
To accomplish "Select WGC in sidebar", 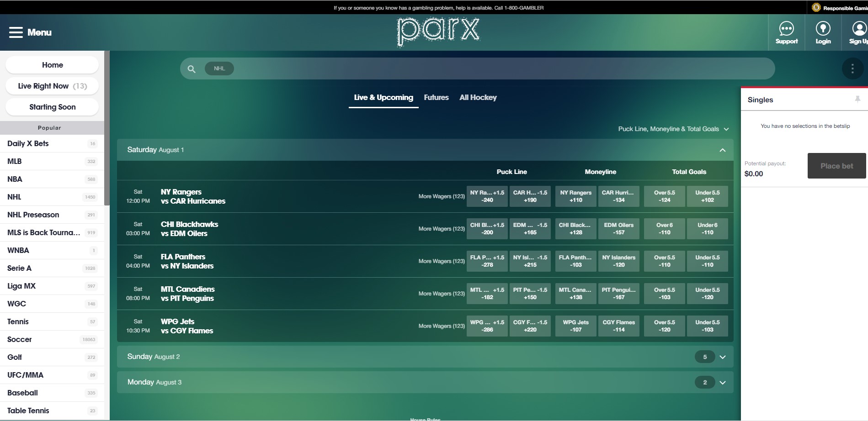I will pyautogui.click(x=52, y=304).
